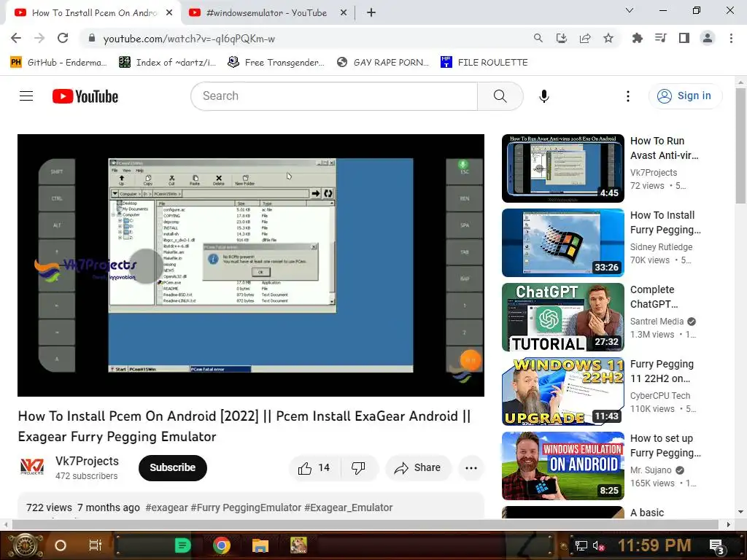This screenshot has width=747, height=560.
Task: Open File Explorer from the taskbar
Action: (x=260, y=545)
